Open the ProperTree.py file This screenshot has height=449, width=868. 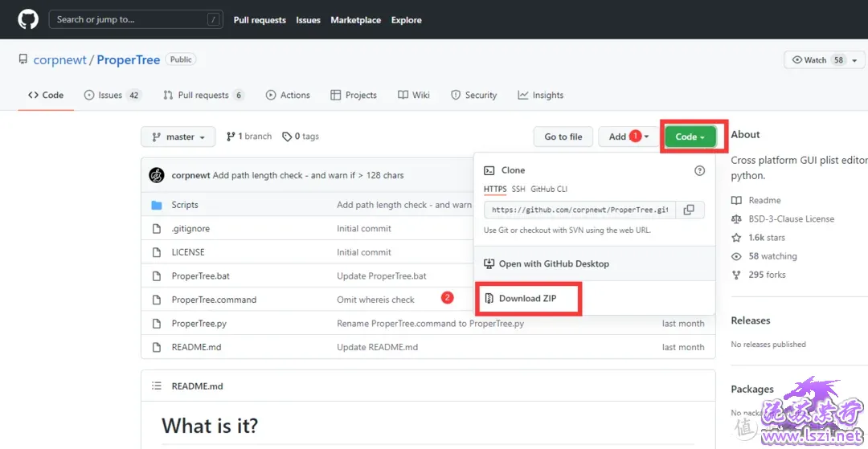(x=199, y=324)
